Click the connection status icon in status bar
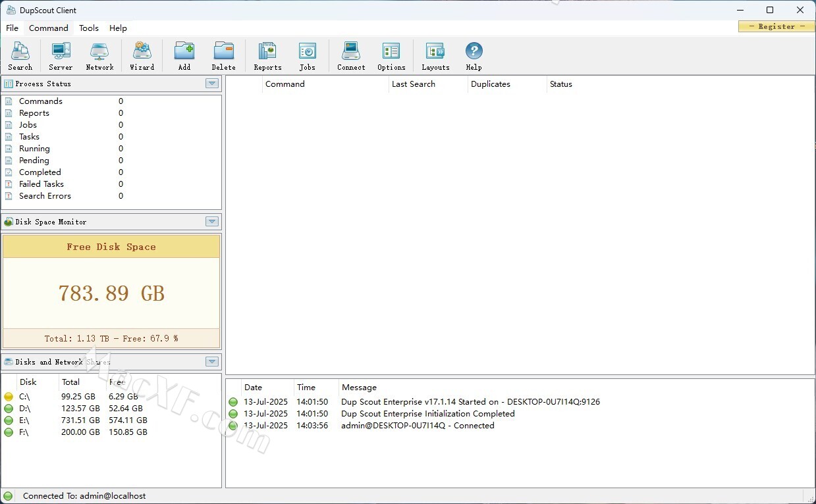 [8, 496]
